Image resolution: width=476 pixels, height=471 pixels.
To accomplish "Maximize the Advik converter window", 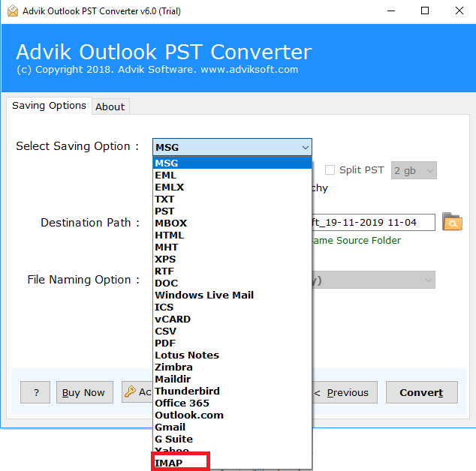I will 425,11.
